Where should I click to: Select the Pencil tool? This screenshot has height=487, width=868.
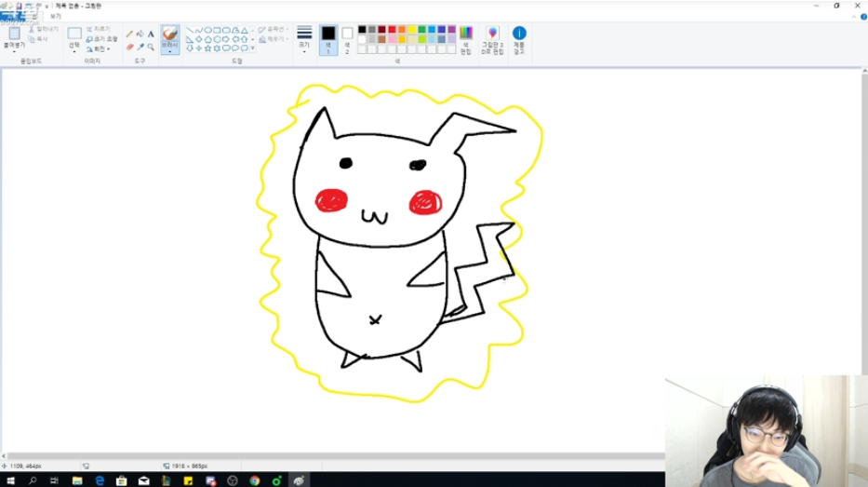pos(129,34)
